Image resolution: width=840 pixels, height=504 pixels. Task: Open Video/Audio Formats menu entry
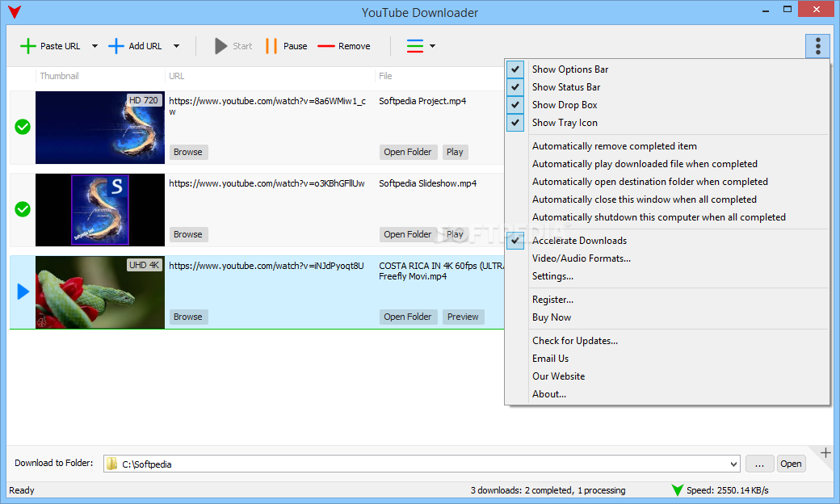pos(667,258)
